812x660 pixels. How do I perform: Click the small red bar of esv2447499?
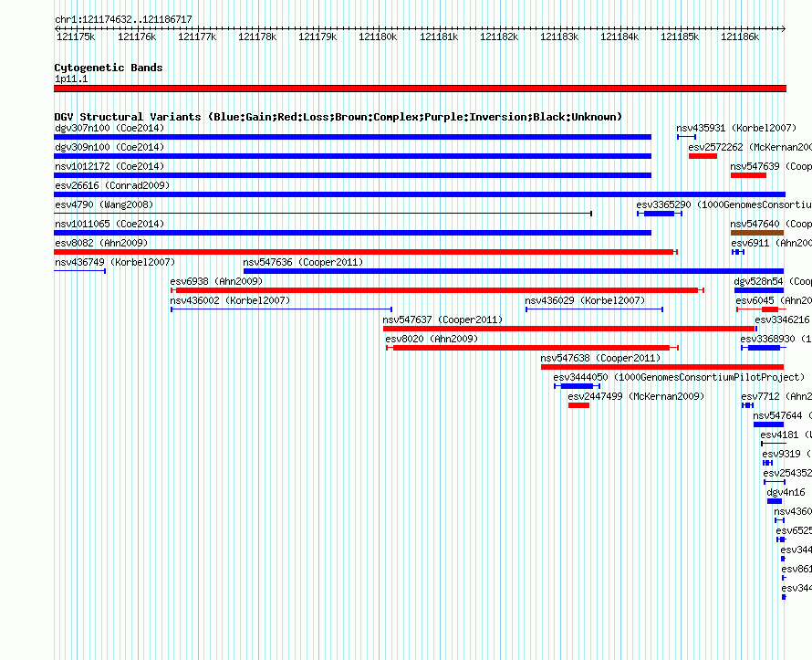click(578, 405)
